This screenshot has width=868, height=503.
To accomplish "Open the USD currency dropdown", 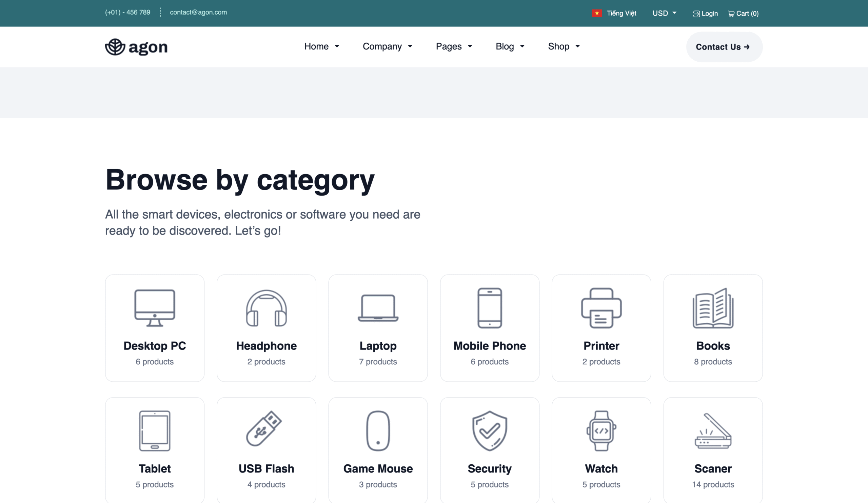I will point(664,13).
